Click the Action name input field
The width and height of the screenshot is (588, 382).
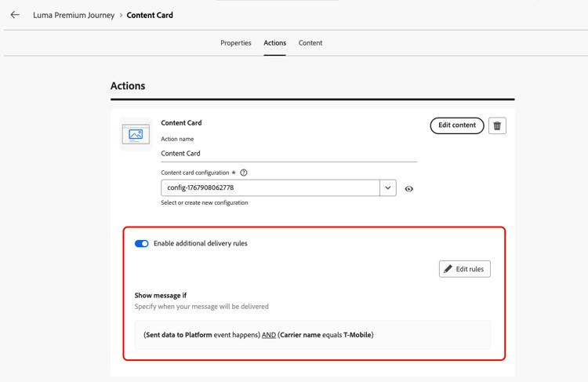(289, 154)
